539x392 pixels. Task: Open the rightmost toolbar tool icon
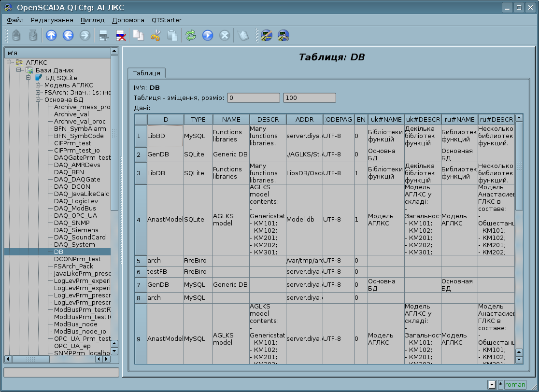pos(283,35)
